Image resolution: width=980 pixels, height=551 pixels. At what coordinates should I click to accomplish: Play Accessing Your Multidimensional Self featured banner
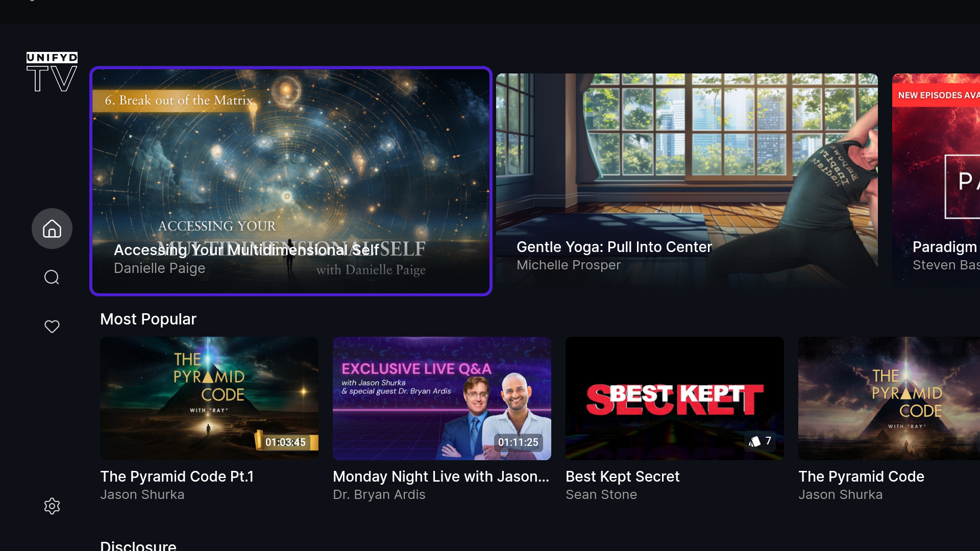(291, 181)
